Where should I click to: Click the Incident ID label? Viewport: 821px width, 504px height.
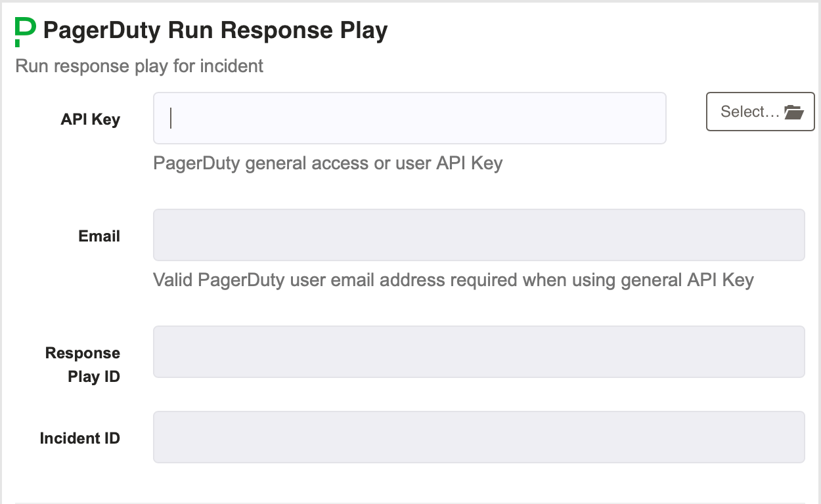click(x=79, y=438)
